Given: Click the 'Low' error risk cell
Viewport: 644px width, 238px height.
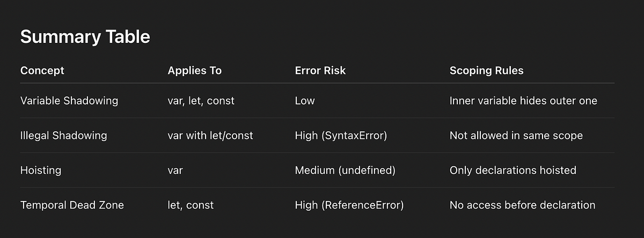Looking at the screenshot, I should (305, 101).
